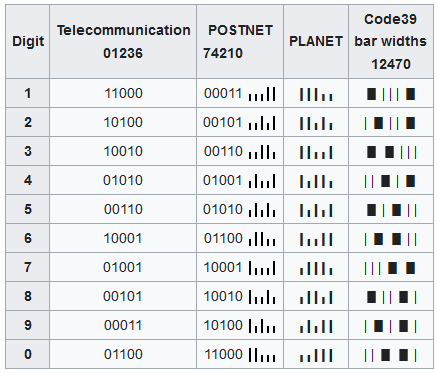Click the PLANET barcode graphic for digit 0
Screen dimensions: 438x373
pyautogui.click(x=316, y=355)
